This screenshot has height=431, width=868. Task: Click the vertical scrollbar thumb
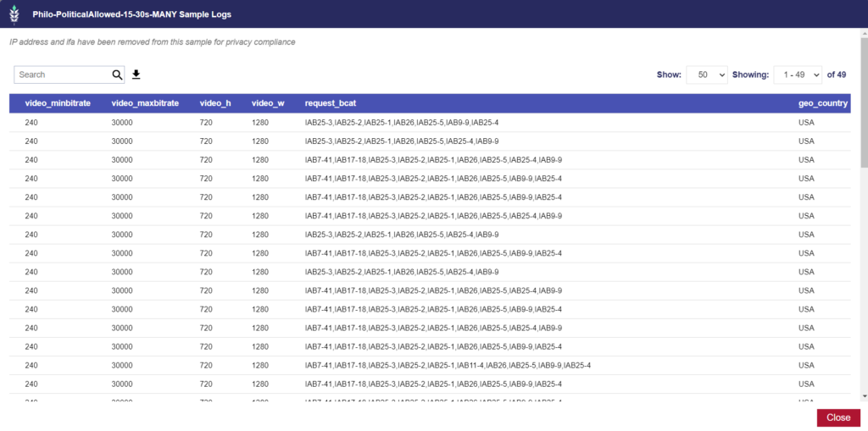(x=864, y=102)
